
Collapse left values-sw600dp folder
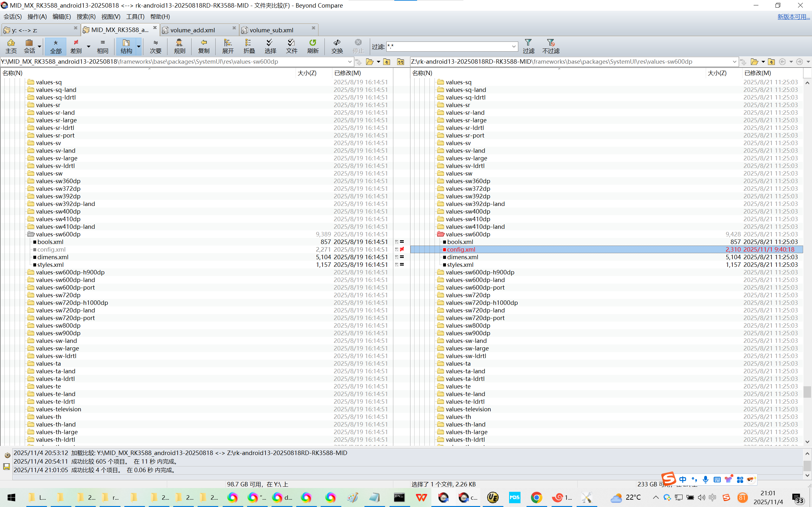[31, 234]
